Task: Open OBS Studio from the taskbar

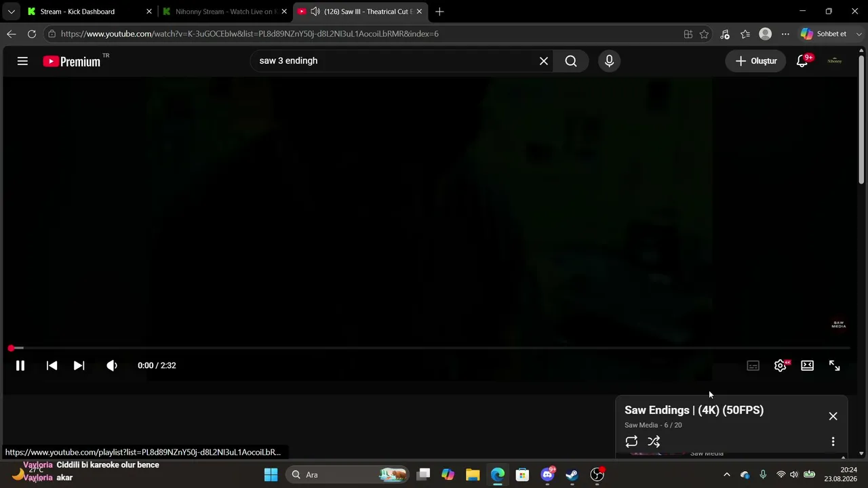Action: (597, 474)
